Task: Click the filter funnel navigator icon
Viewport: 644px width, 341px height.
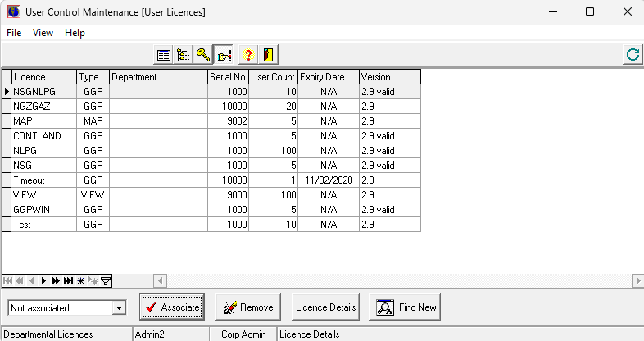Action: point(106,281)
